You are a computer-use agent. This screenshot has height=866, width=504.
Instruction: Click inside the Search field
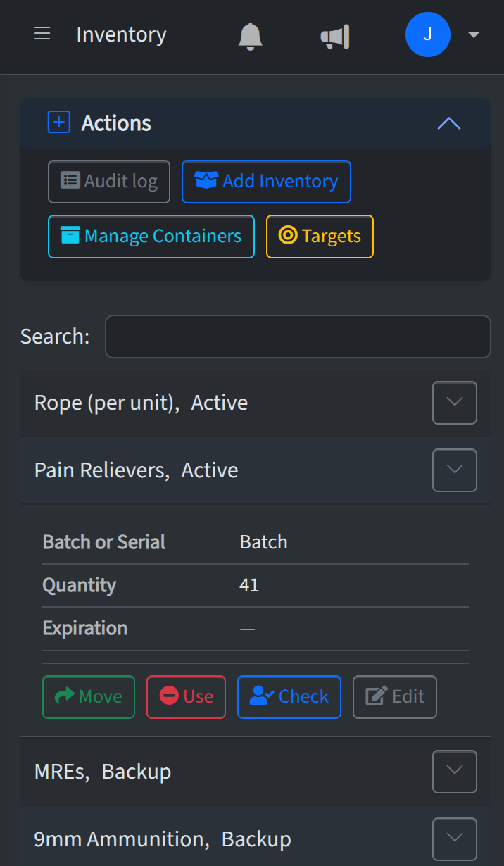tap(298, 337)
